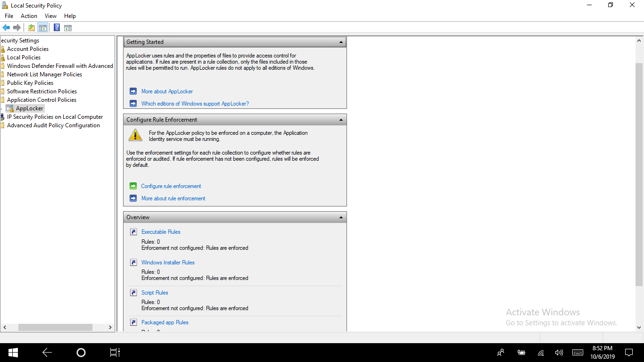Open the People icon in system tray
Viewport: 644px width, 362px height.
(x=501, y=353)
